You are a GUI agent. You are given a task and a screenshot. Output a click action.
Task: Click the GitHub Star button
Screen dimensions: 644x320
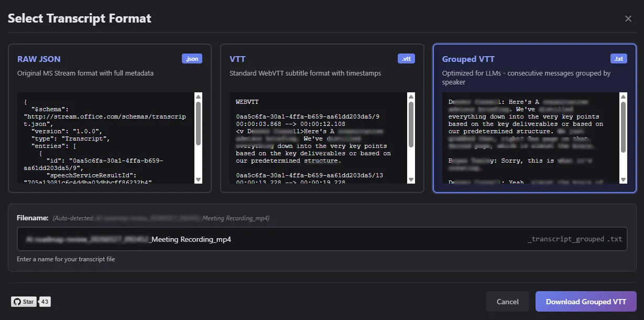coord(24,302)
